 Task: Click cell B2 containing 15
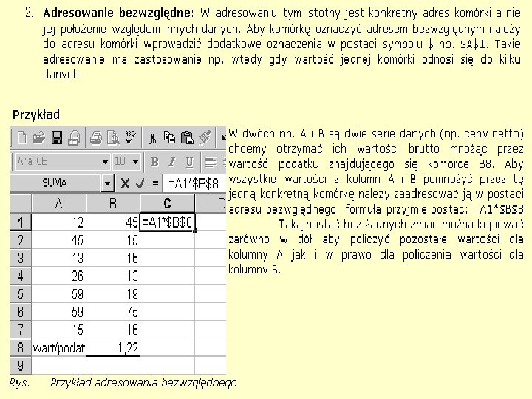point(113,240)
